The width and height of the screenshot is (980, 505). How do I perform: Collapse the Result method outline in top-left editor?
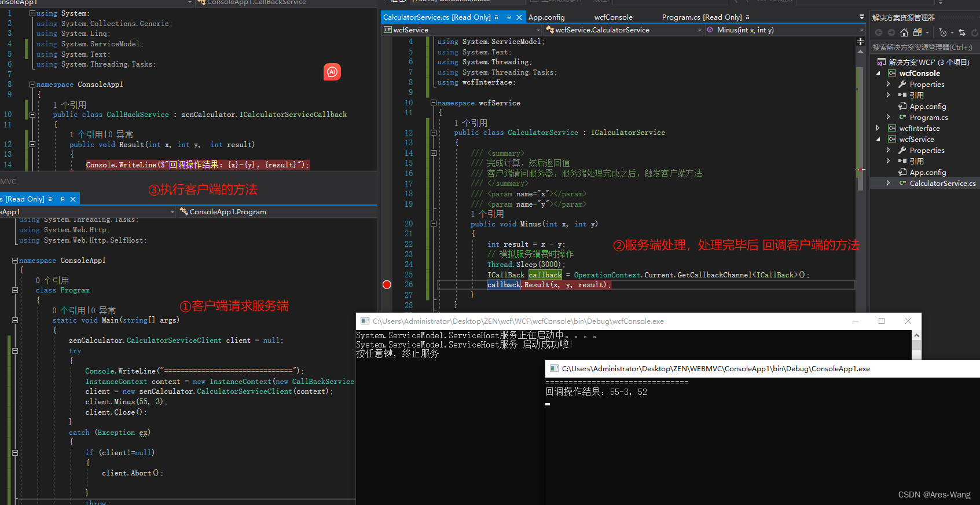click(x=32, y=144)
